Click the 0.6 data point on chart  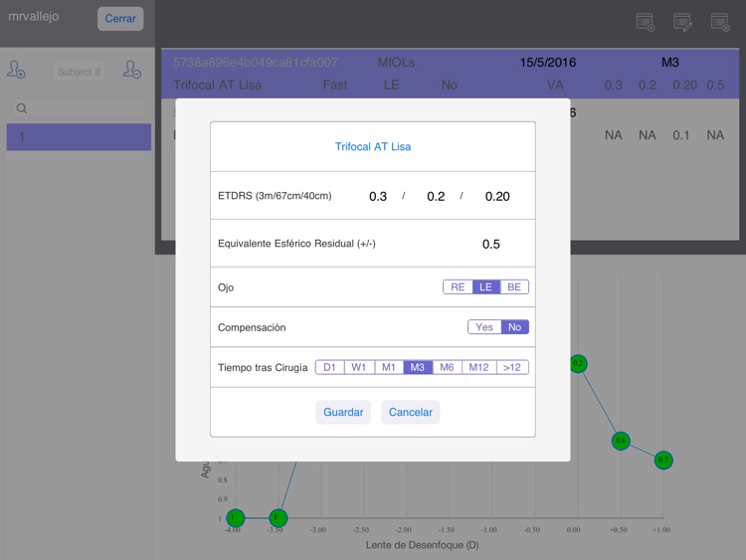(x=621, y=441)
